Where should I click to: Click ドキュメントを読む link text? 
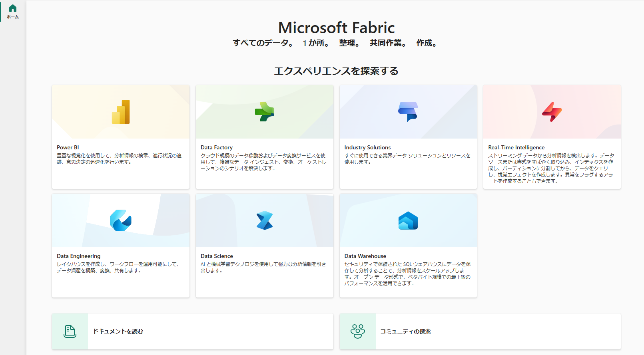(x=118, y=331)
